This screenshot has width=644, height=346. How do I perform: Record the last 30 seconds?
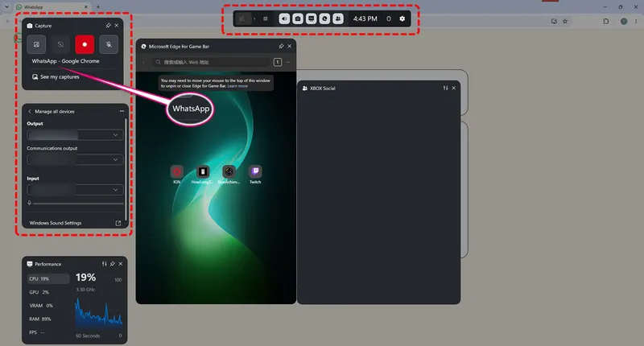coord(60,44)
